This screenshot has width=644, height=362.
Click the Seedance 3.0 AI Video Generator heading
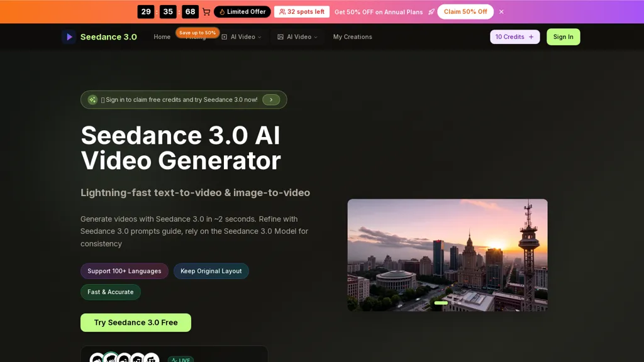(x=180, y=148)
